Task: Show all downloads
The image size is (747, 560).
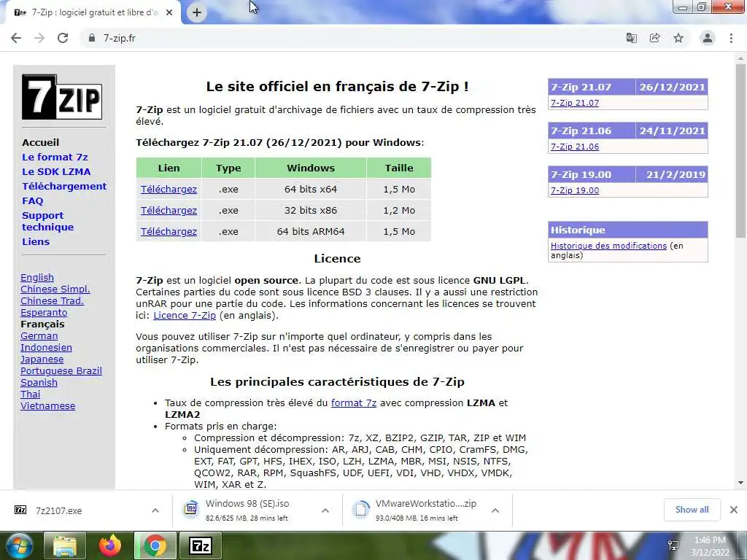Action: [x=692, y=510]
